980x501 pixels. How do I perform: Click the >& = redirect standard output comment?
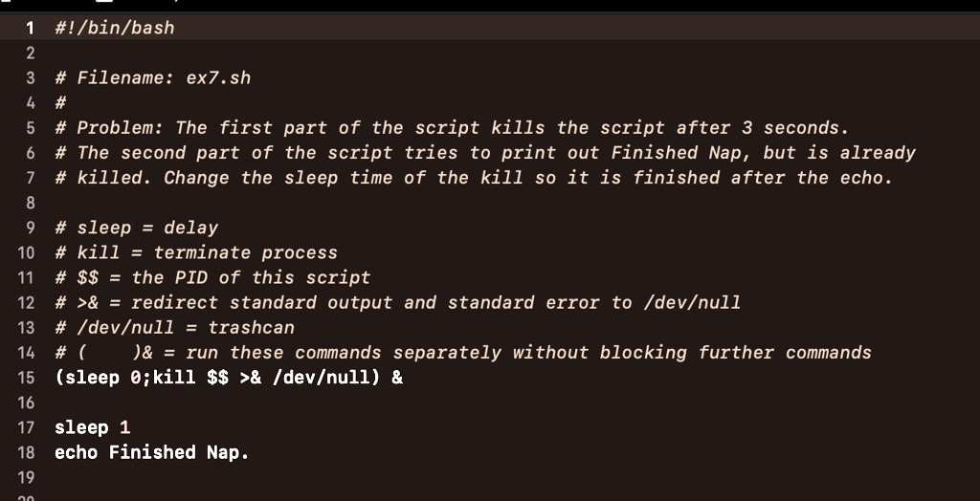click(x=397, y=302)
